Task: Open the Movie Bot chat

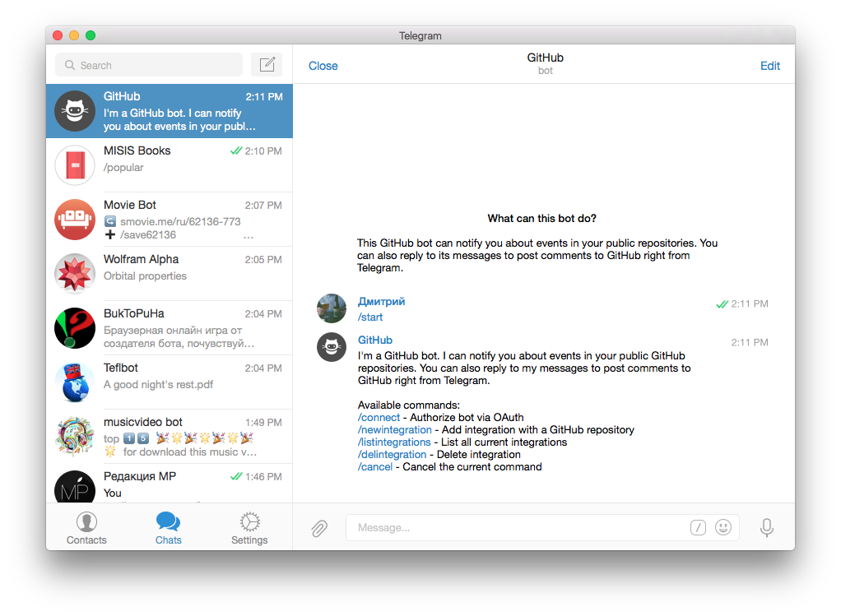Action: click(169, 220)
